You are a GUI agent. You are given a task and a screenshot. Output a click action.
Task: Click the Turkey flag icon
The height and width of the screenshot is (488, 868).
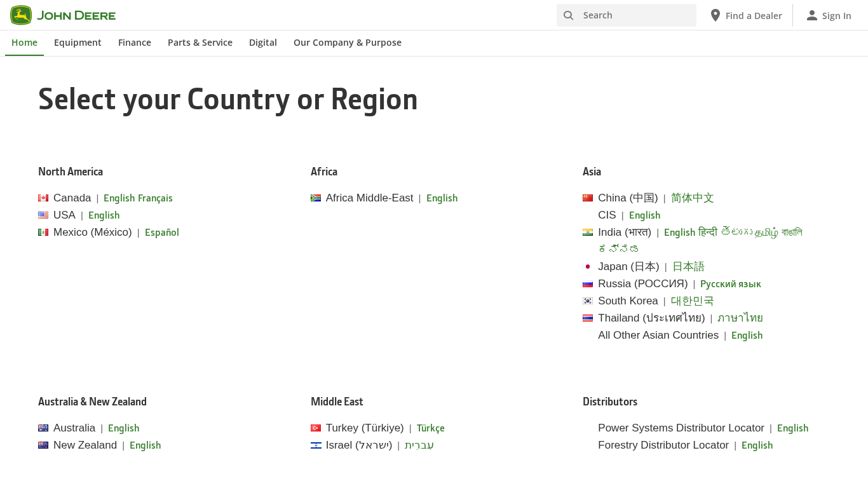(316, 428)
